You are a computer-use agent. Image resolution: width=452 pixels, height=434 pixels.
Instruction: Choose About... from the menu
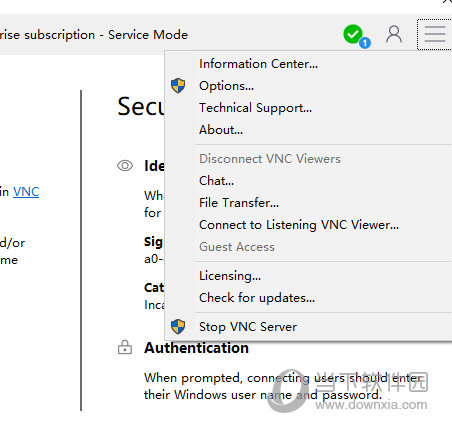tap(221, 130)
